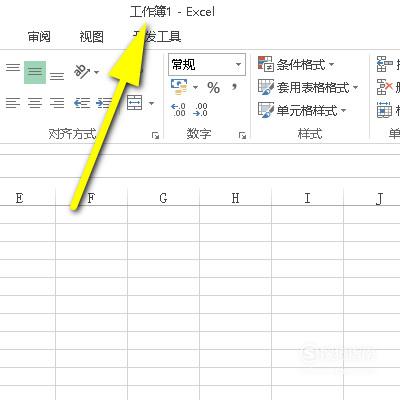This screenshot has height=400, width=400.
Task: Open 套用表格格式 table format menu
Action: (x=308, y=87)
